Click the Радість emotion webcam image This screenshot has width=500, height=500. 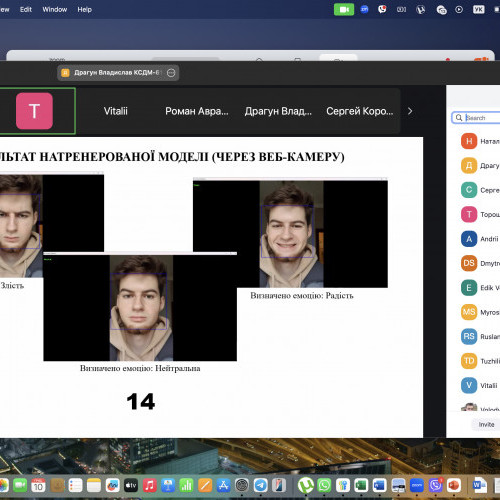[x=290, y=233]
